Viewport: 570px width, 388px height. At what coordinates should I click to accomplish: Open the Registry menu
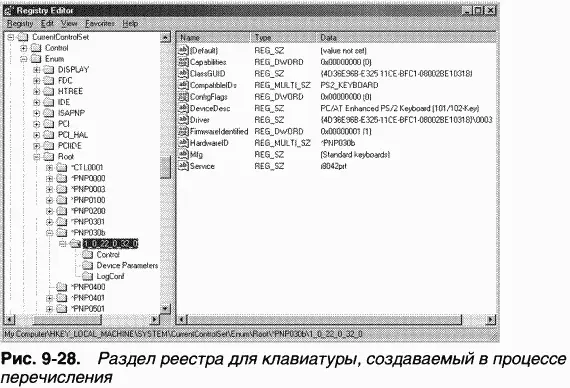pyautogui.click(x=20, y=24)
